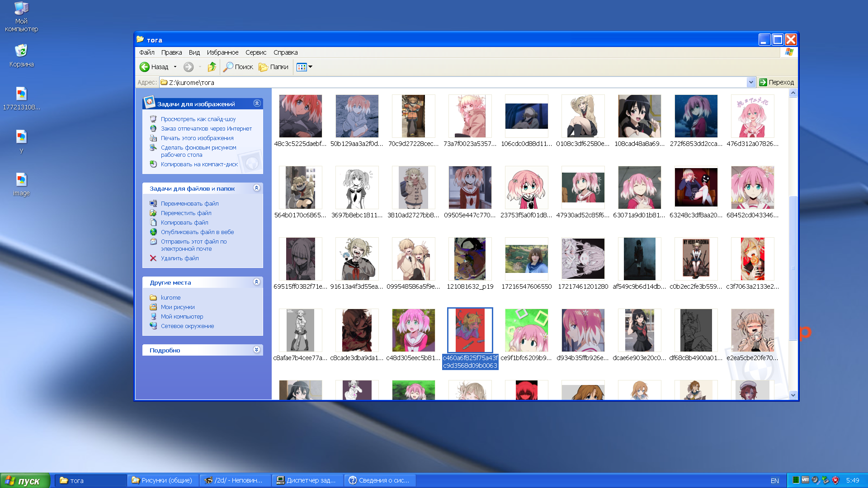Click Просмотреть как слайд-шоу link

[x=198, y=119]
